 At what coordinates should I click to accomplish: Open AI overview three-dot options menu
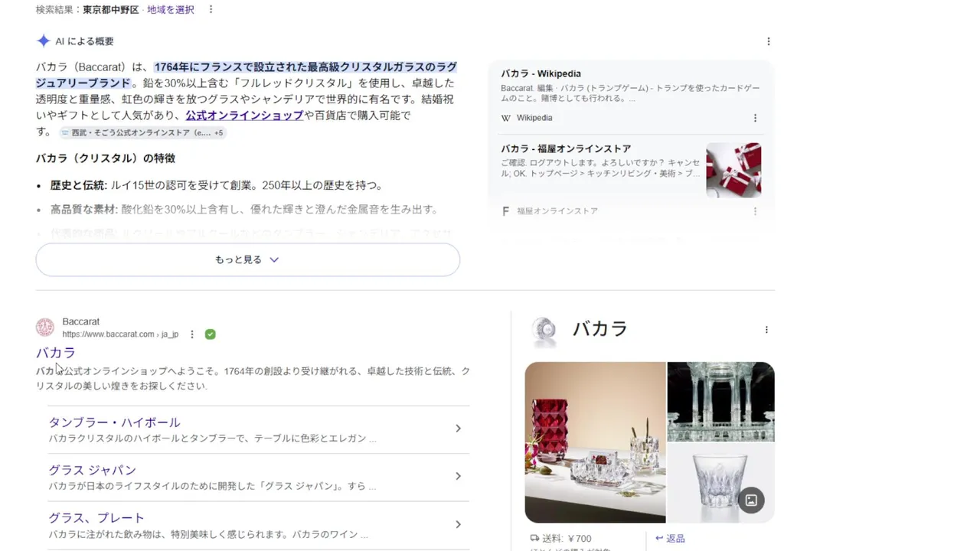tap(768, 41)
